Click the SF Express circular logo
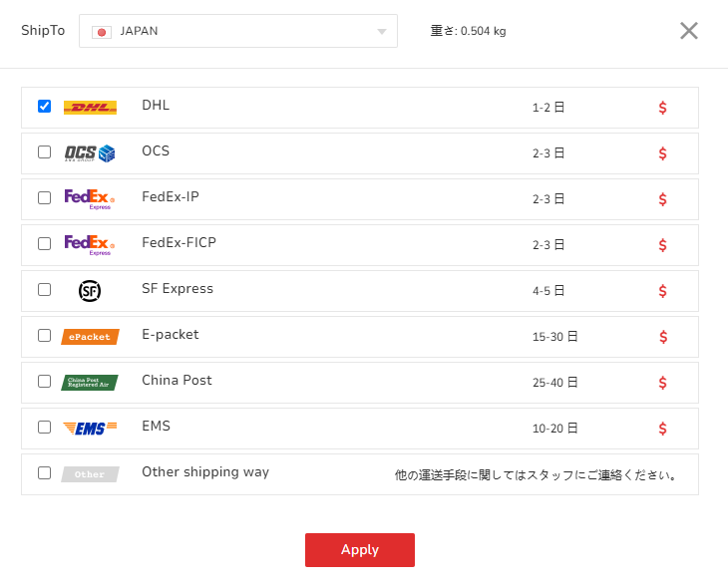728x586 pixels. click(90, 290)
